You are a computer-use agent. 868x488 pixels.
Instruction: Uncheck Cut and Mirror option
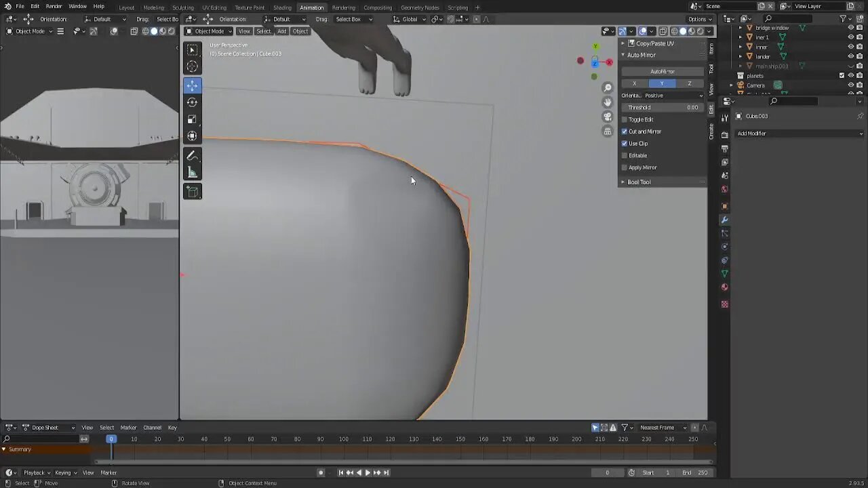pos(625,131)
